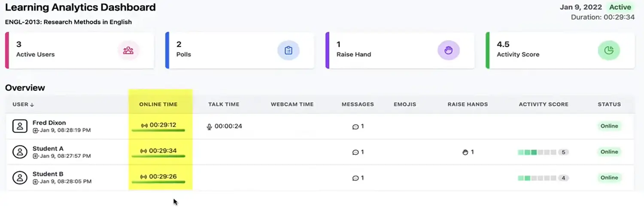Select the Active Users summary card
Screen dimensions: 644x218
79,50
